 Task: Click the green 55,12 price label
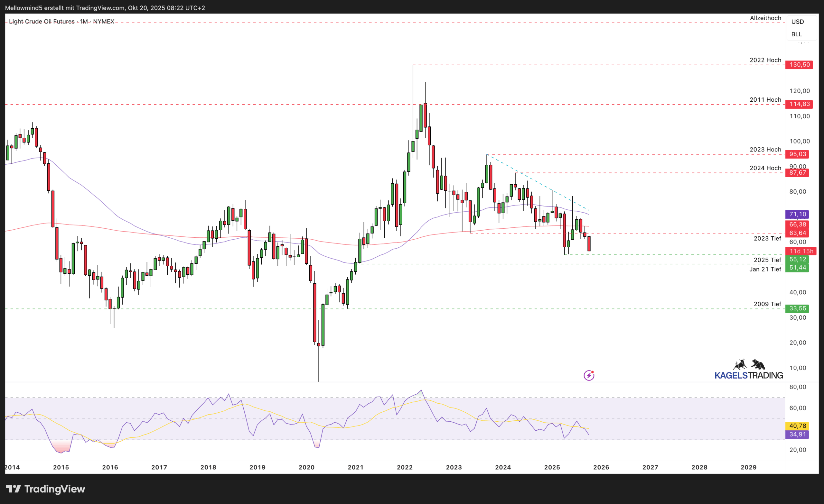point(797,259)
